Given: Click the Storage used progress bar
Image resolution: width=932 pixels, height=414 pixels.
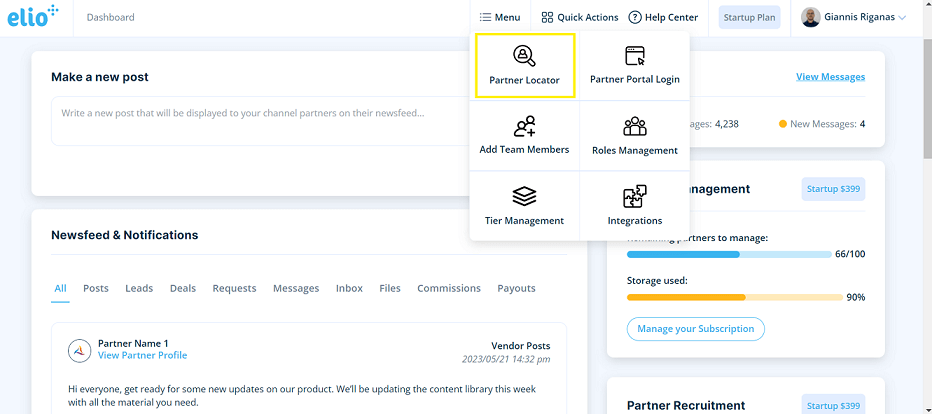Looking at the screenshot, I should pyautogui.click(x=734, y=297).
